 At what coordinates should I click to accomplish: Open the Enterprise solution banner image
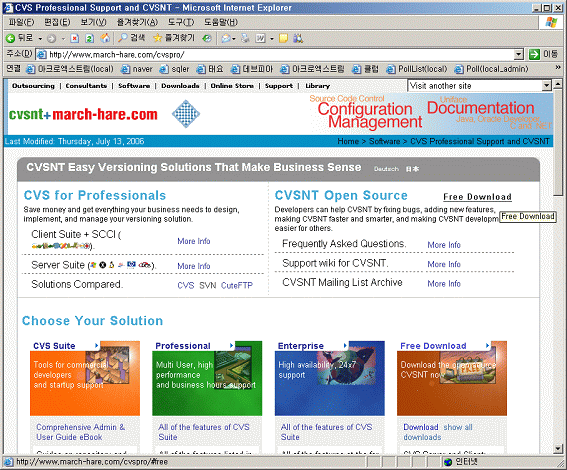[x=329, y=378]
